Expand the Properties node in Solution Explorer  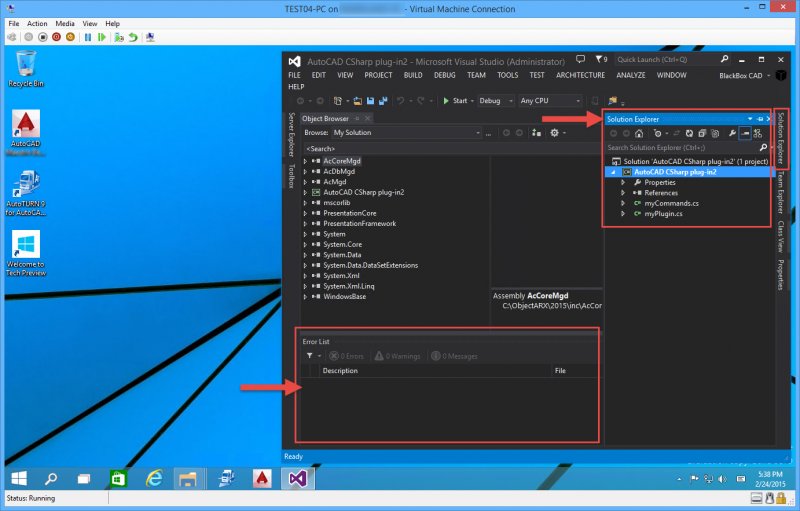pyautogui.click(x=623, y=182)
